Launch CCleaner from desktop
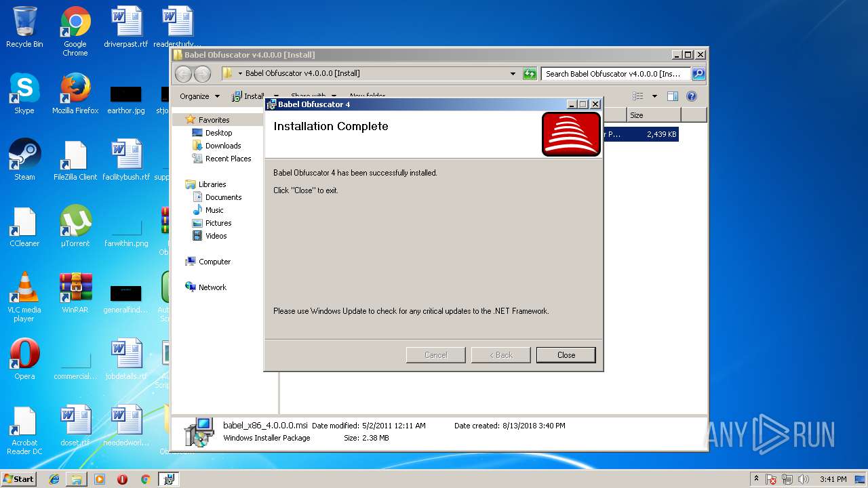 tap(24, 226)
